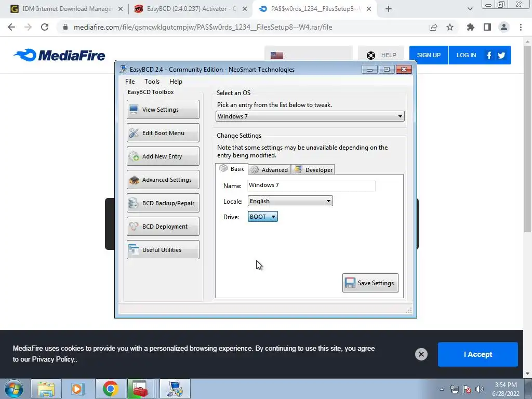Click the Name field containing Windows 7
Viewport: 532px width, 399px height.
(311, 185)
